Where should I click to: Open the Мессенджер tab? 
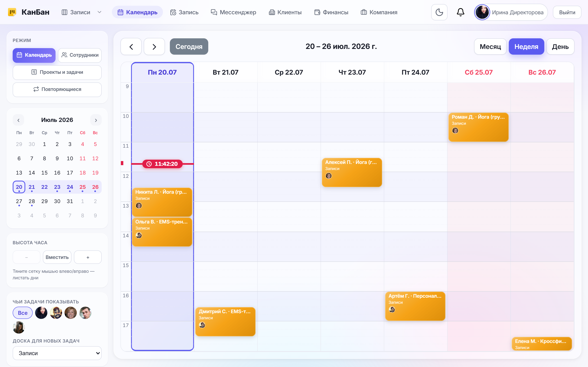(x=233, y=12)
